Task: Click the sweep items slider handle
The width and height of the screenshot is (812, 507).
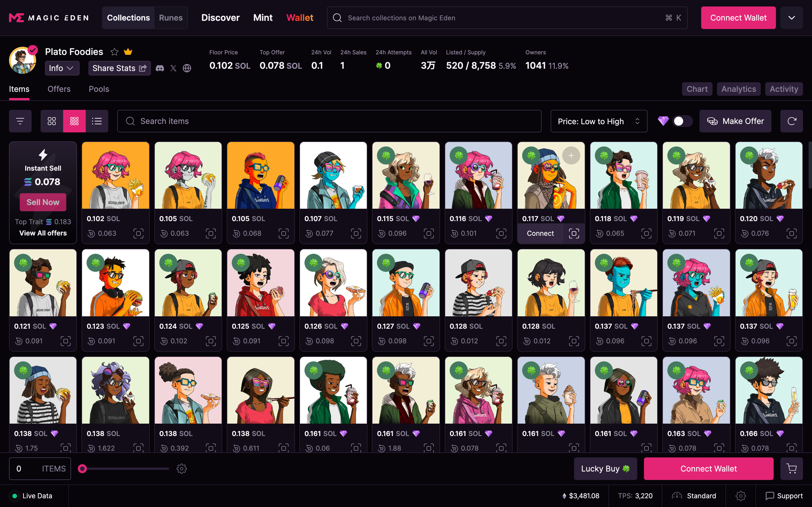Action: coord(83,468)
